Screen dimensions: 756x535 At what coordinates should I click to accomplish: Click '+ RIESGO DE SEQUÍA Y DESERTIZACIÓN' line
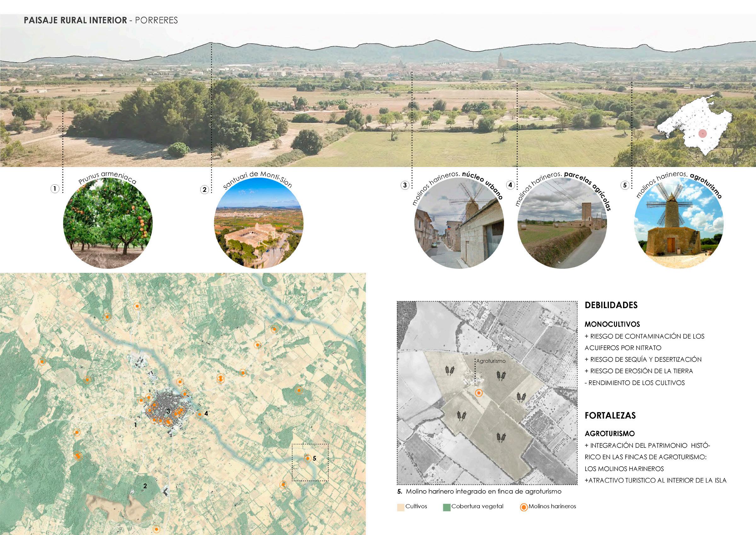click(643, 360)
